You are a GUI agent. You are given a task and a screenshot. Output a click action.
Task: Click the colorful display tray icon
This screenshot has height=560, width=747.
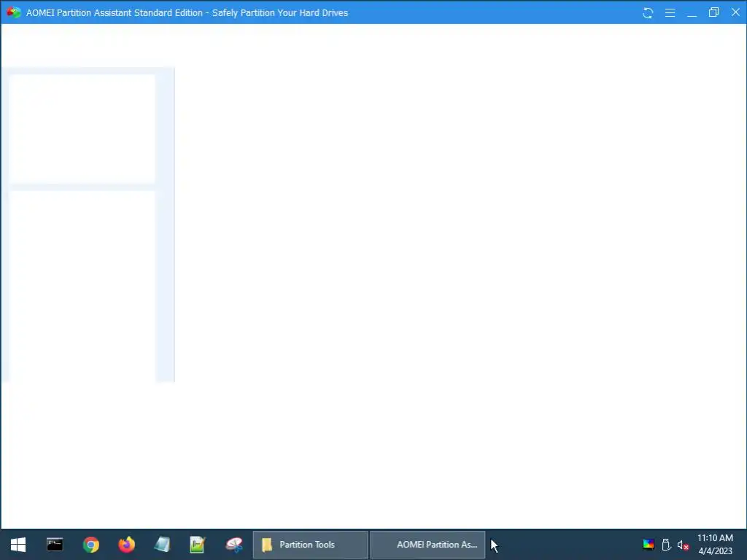point(649,545)
